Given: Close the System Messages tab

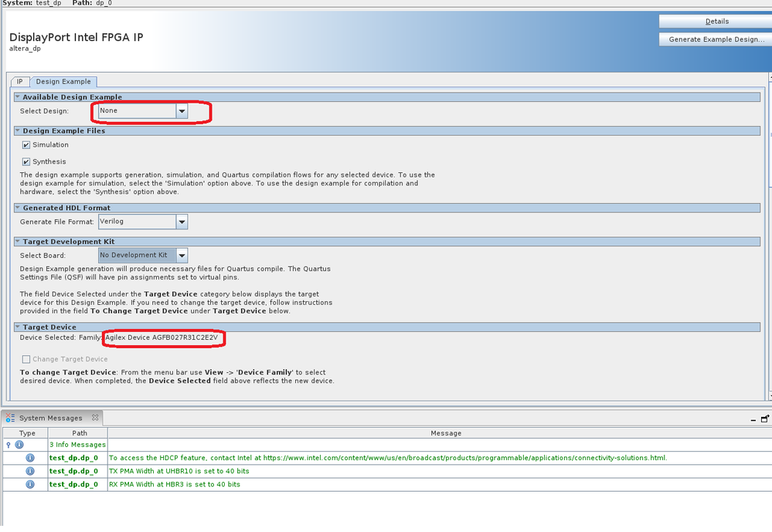Looking at the screenshot, I should click(95, 417).
